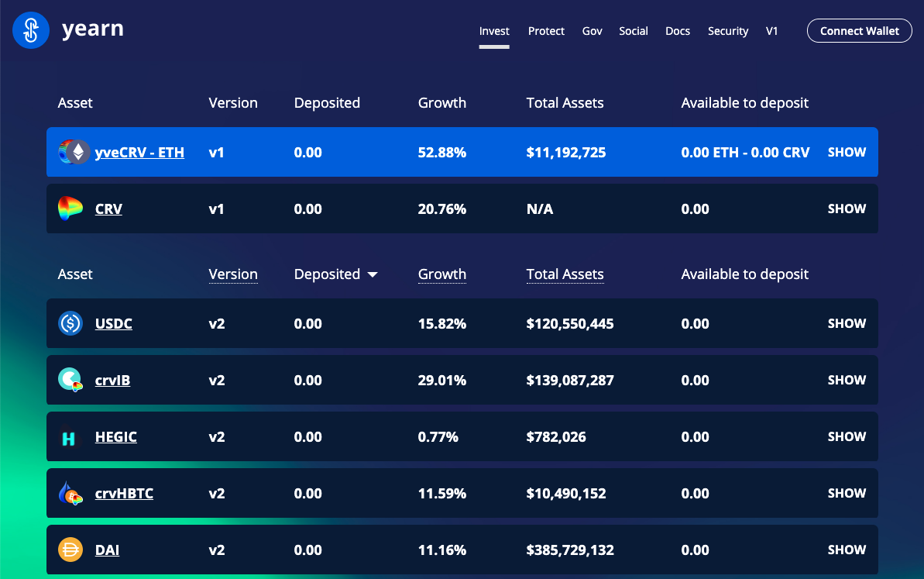Click the DAI coin icon

click(x=70, y=550)
